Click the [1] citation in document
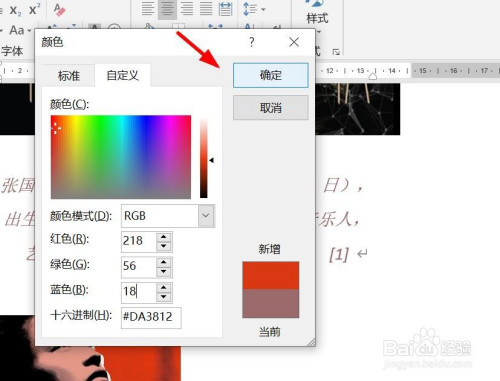This screenshot has height=381, width=500. tap(339, 255)
